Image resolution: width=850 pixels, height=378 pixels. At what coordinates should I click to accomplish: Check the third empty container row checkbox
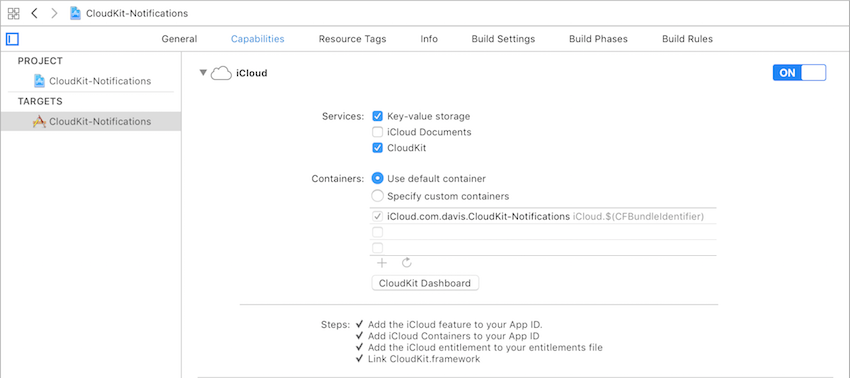point(378,248)
